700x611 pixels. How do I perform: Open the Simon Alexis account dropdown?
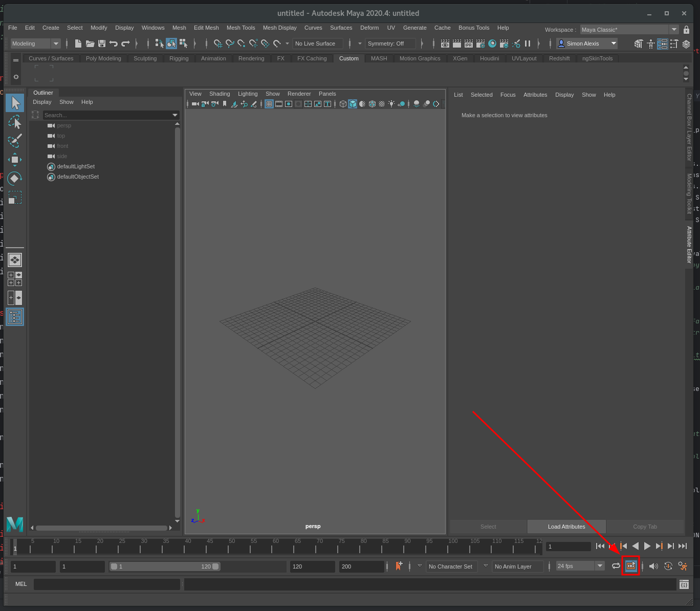587,43
